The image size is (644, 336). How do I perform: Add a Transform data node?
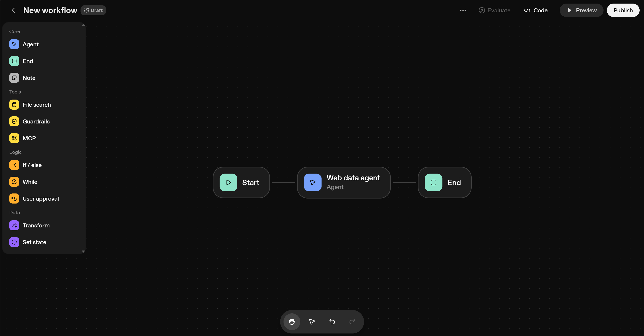point(36,225)
